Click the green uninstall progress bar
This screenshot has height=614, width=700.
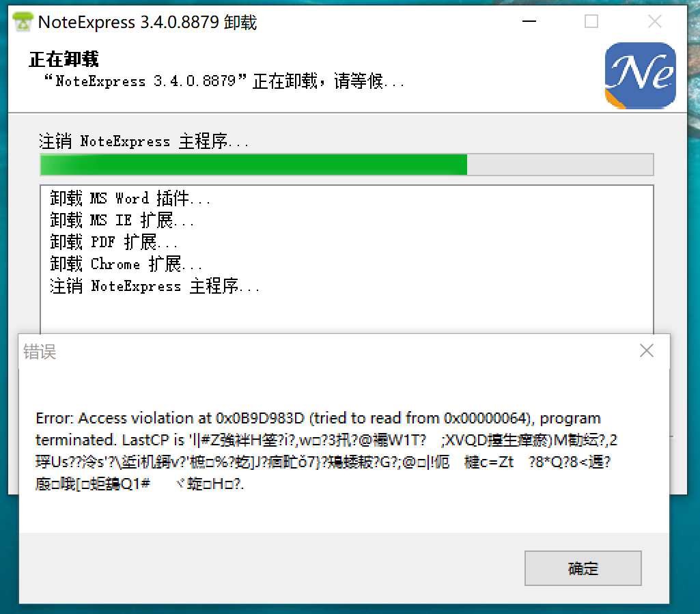[346, 165]
